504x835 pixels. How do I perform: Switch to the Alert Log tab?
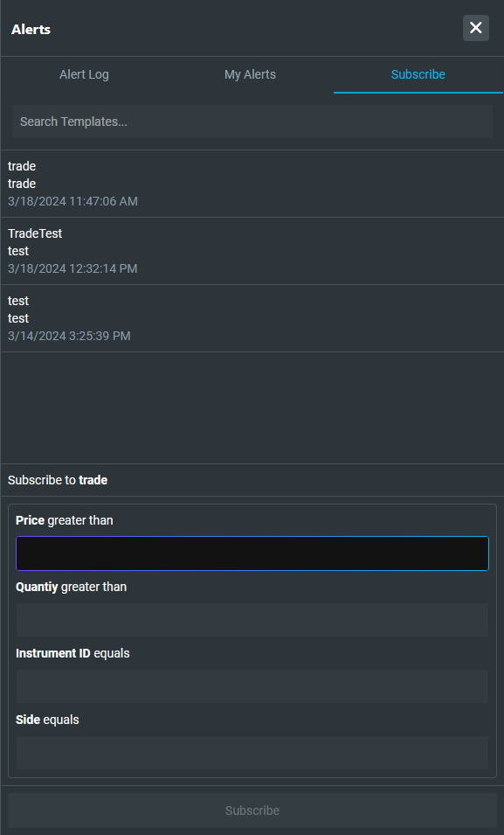point(84,74)
